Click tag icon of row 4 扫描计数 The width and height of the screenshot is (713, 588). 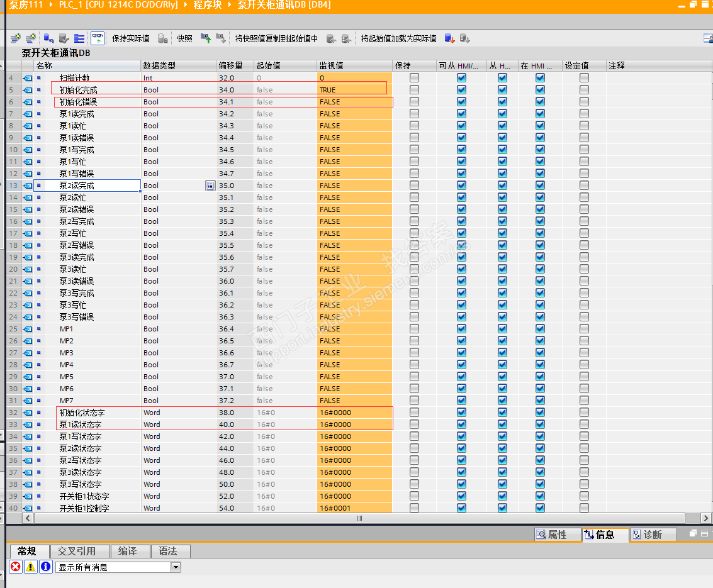pyautogui.click(x=28, y=78)
